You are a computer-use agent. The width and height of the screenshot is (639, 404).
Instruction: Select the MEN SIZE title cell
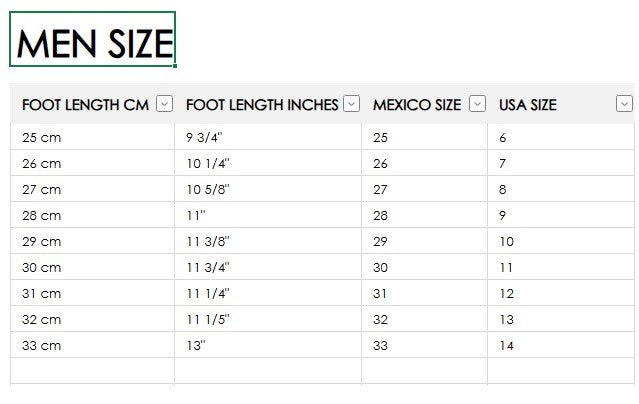(94, 41)
